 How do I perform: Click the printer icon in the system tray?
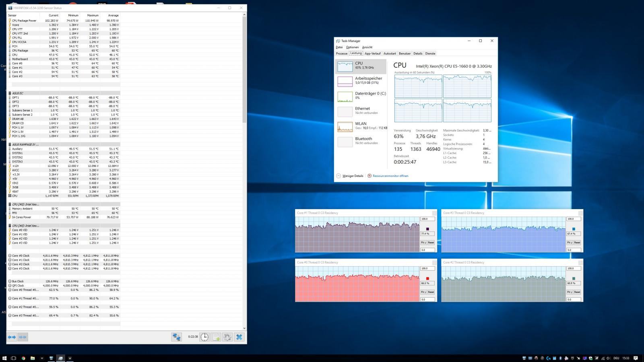pos(566,358)
